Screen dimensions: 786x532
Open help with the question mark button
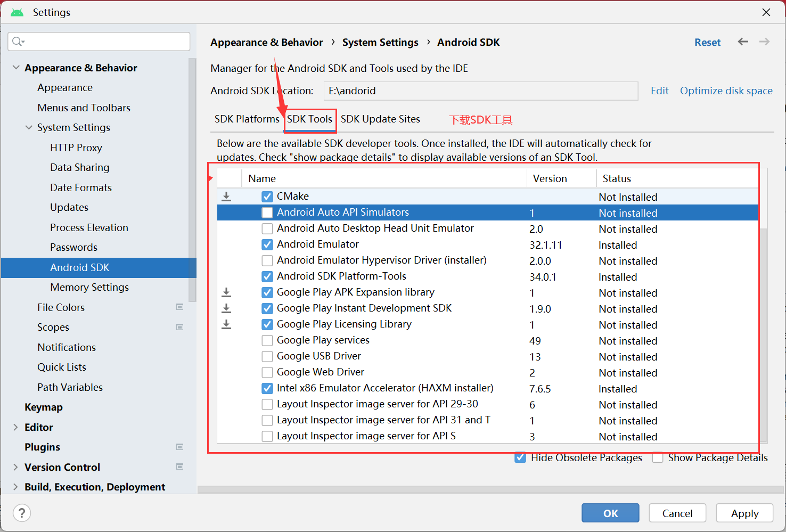pos(21,513)
